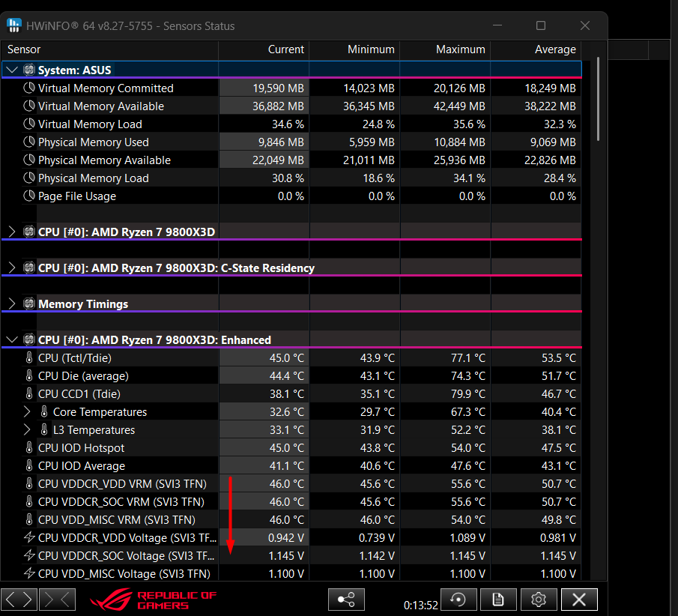The height and width of the screenshot is (616, 678).
Task: Start logging with the document icon
Action: coord(498,600)
